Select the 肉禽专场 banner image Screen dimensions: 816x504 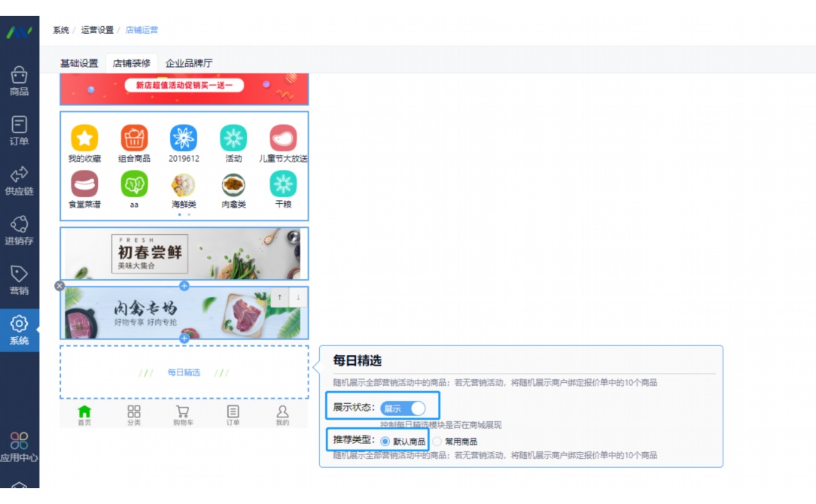[184, 313]
